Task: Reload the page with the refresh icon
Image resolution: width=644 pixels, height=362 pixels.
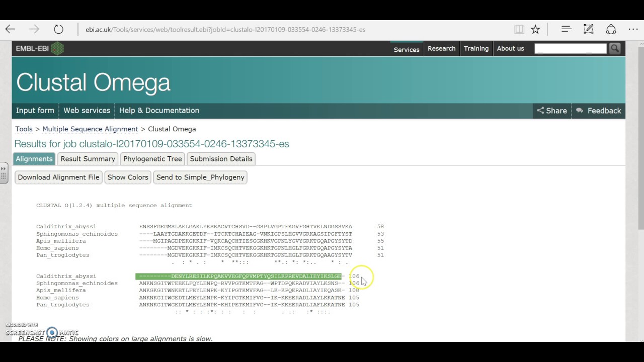Action: [x=58, y=29]
